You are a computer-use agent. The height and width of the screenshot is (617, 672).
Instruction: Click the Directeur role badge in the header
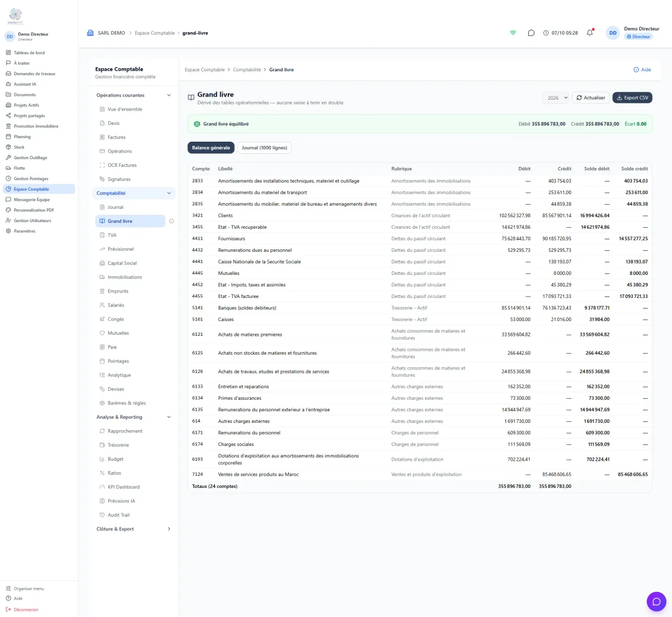(638, 37)
